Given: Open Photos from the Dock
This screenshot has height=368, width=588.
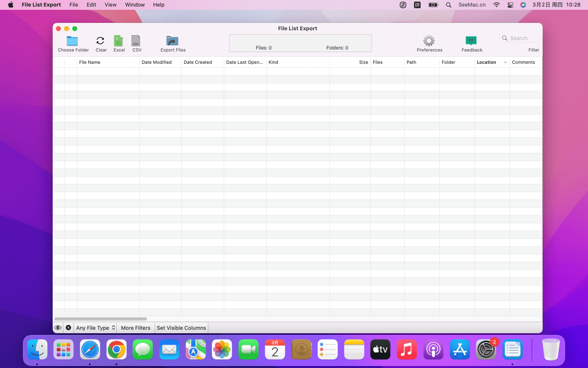Looking at the screenshot, I should click(222, 350).
